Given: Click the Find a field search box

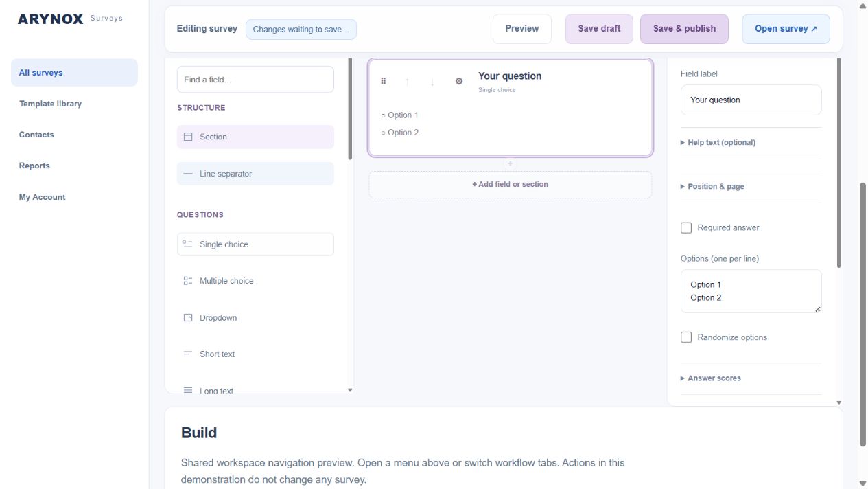Looking at the screenshot, I should point(255,80).
